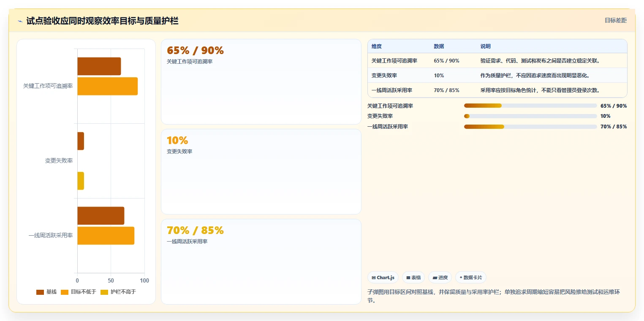Click table cell 关键工作项可追溯率 in first row
The width and height of the screenshot is (644, 321).
pyautogui.click(x=394, y=61)
